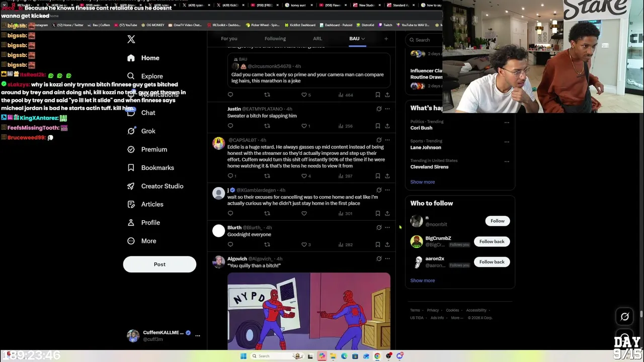Open the Privacy footer link
This screenshot has width=644, height=362.
point(433,310)
